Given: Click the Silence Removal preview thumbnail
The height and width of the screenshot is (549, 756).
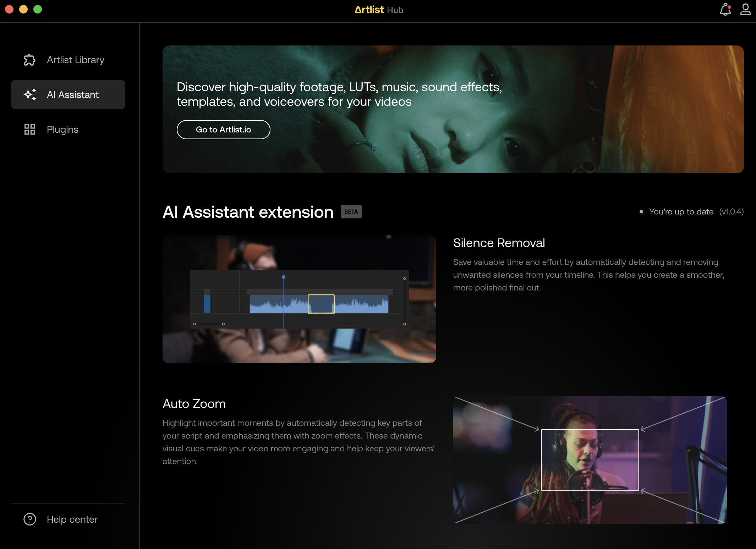Looking at the screenshot, I should tap(299, 299).
